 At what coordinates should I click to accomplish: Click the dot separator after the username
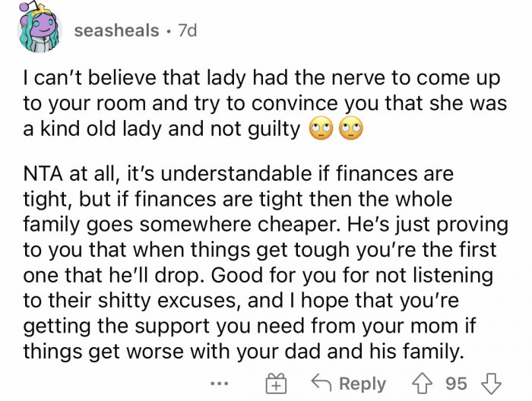point(167,31)
